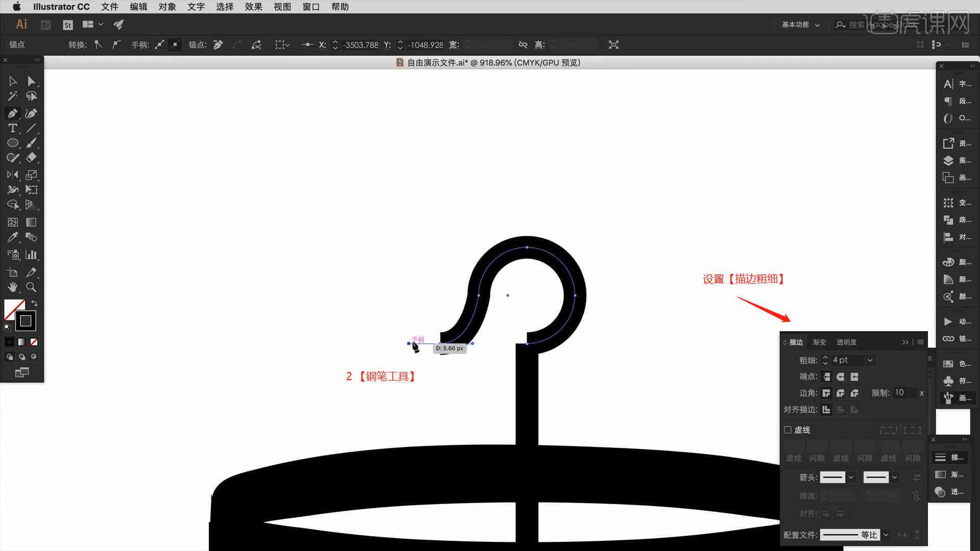This screenshot has width=980, height=551.
Task: Select the Paintbrush tool
Action: (x=31, y=143)
